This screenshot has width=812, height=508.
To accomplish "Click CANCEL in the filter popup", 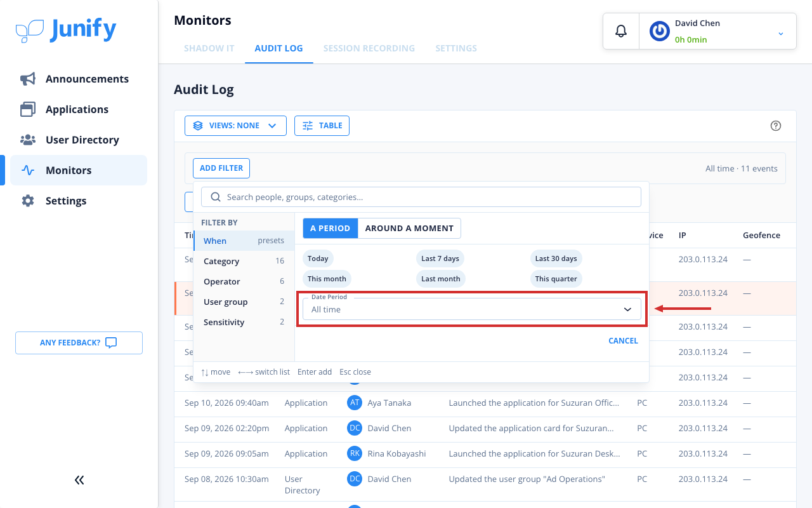I will coord(623,341).
